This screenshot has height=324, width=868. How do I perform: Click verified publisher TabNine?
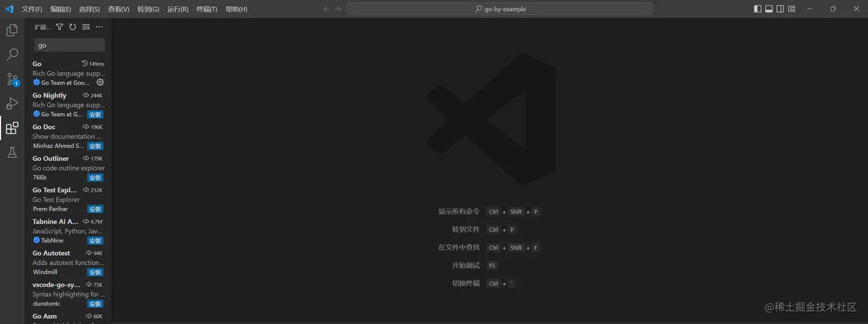point(48,241)
